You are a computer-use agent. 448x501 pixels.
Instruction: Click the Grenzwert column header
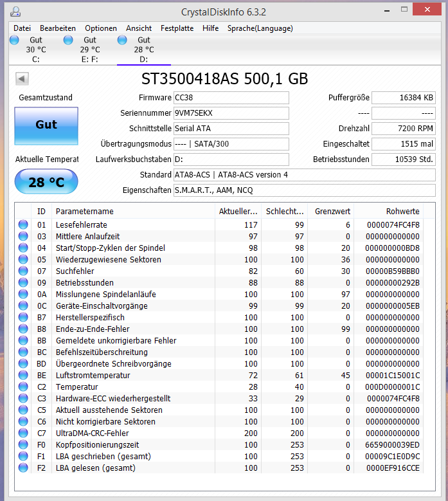(331, 211)
